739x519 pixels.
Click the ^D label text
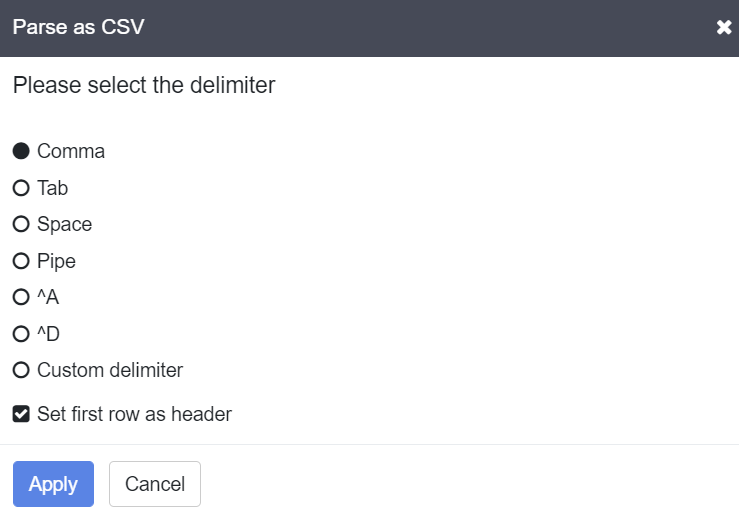pos(49,334)
